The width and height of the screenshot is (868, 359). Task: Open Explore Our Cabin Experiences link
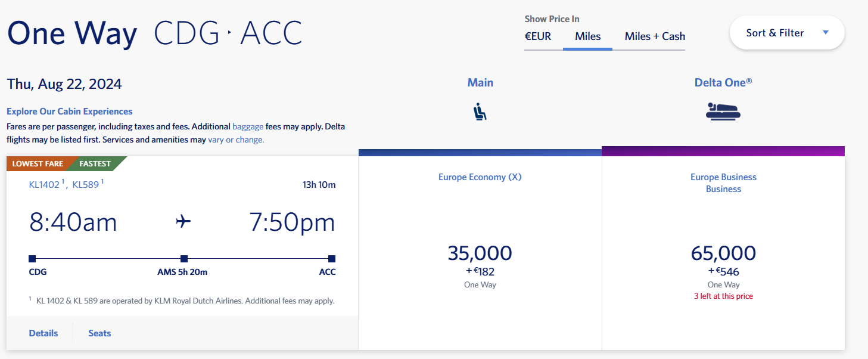[70, 112]
